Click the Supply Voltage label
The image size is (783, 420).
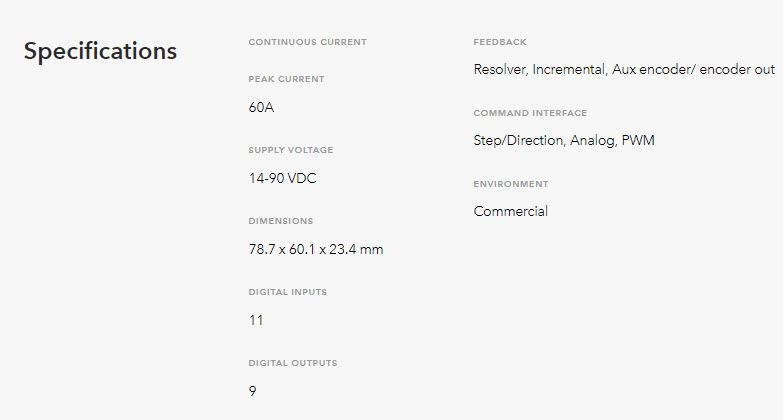(291, 150)
